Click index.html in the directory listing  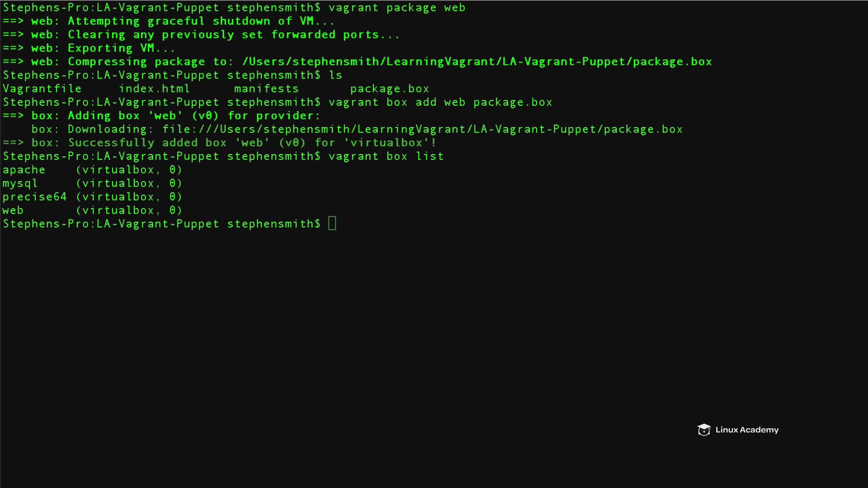tap(154, 89)
